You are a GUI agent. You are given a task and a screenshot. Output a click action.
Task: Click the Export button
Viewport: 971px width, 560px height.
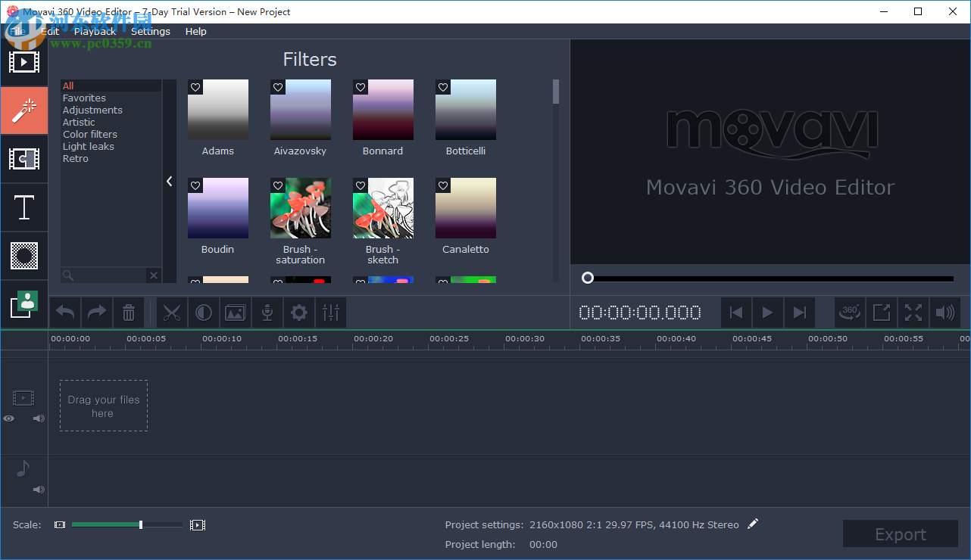click(900, 534)
